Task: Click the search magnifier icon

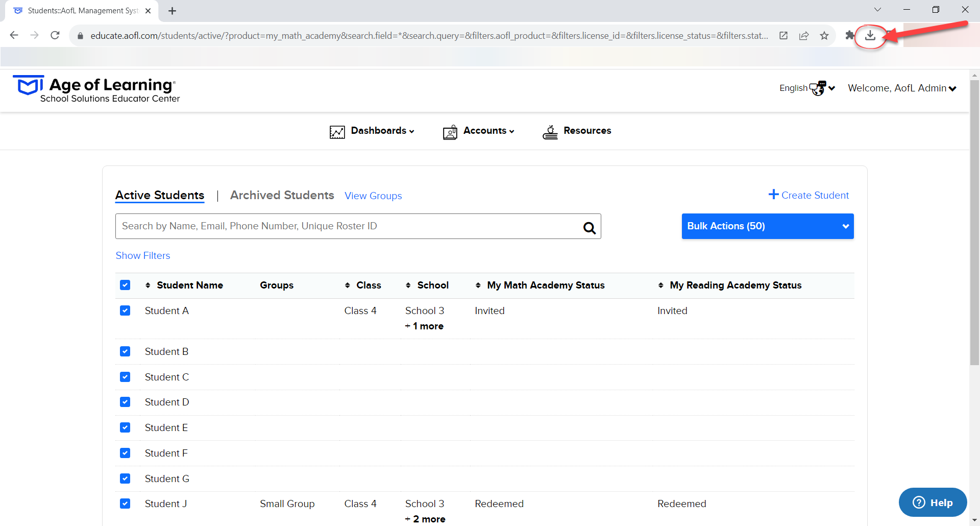Action: click(590, 228)
